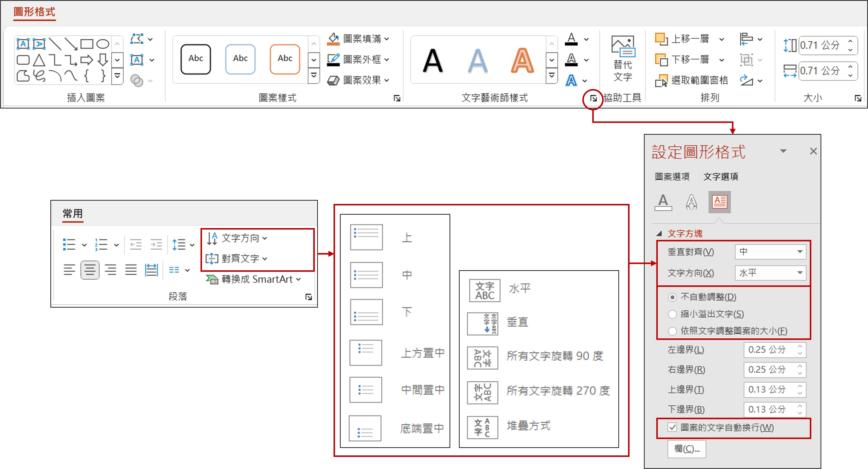
Task: Click center text alignment icon in paragraph group
Action: click(90, 270)
